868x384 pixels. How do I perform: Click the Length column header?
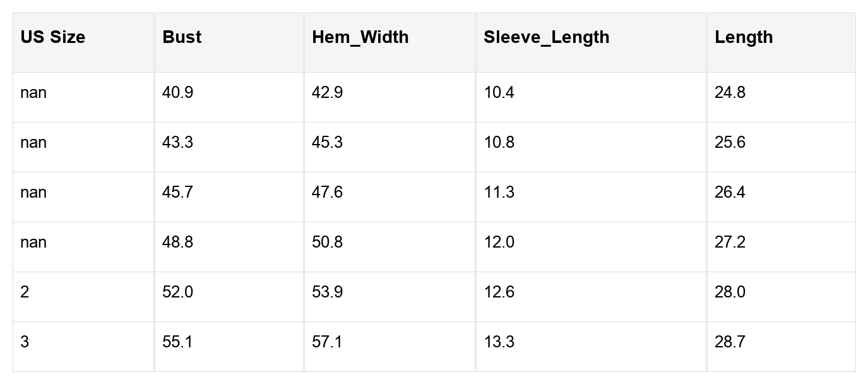(x=744, y=37)
